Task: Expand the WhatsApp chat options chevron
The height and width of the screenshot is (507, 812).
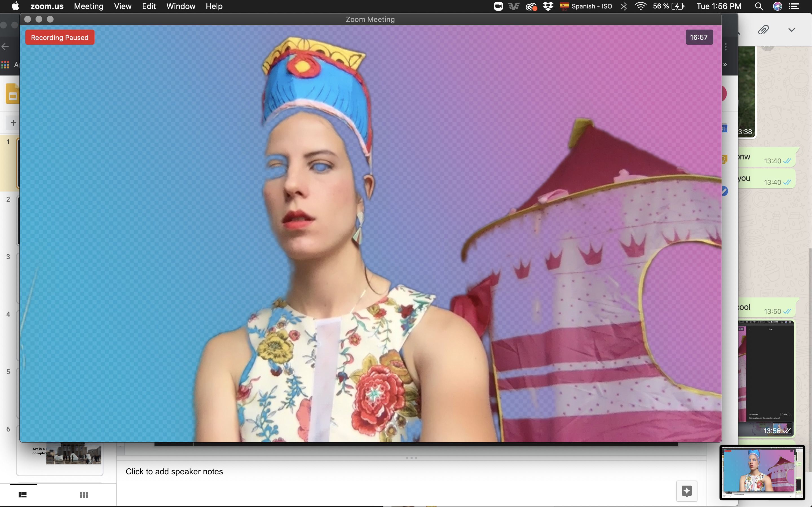Action: click(x=791, y=30)
